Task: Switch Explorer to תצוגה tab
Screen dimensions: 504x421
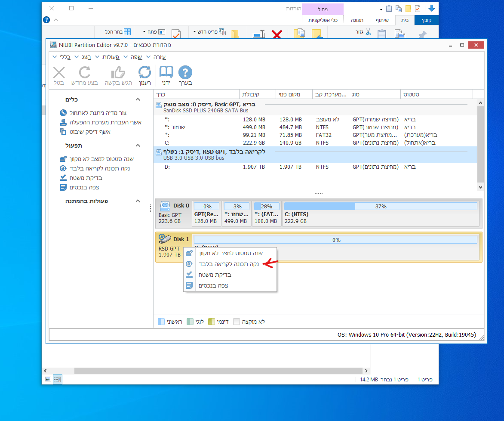Action: [x=357, y=20]
